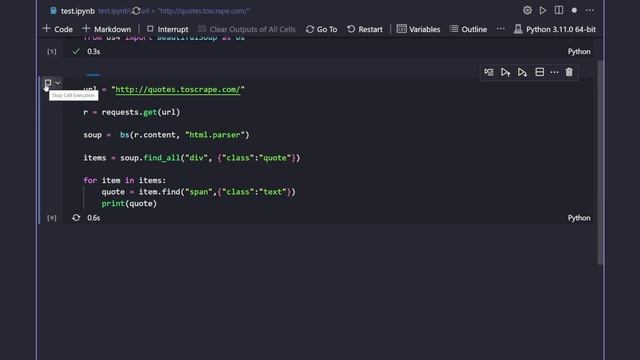Run the notebook from the tab bar play icon
Image resolution: width=640 pixels, height=360 pixels.
[543, 11]
